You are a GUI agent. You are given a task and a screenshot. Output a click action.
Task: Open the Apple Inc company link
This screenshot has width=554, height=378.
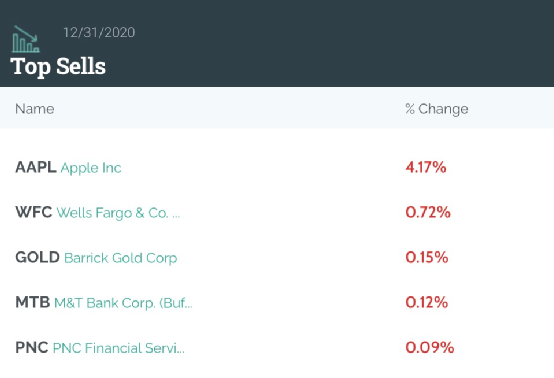coord(91,168)
